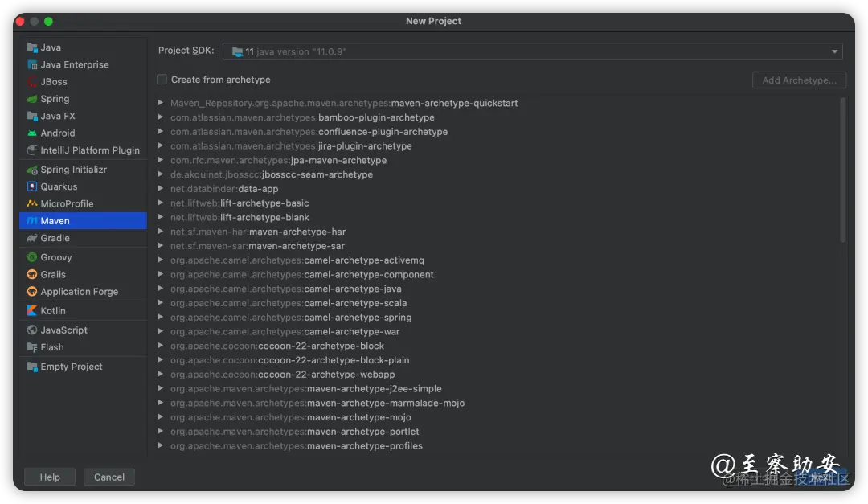Click the Quarkus icon
Image resolution: width=868 pixels, height=504 pixels.
[x=32, y=186]
